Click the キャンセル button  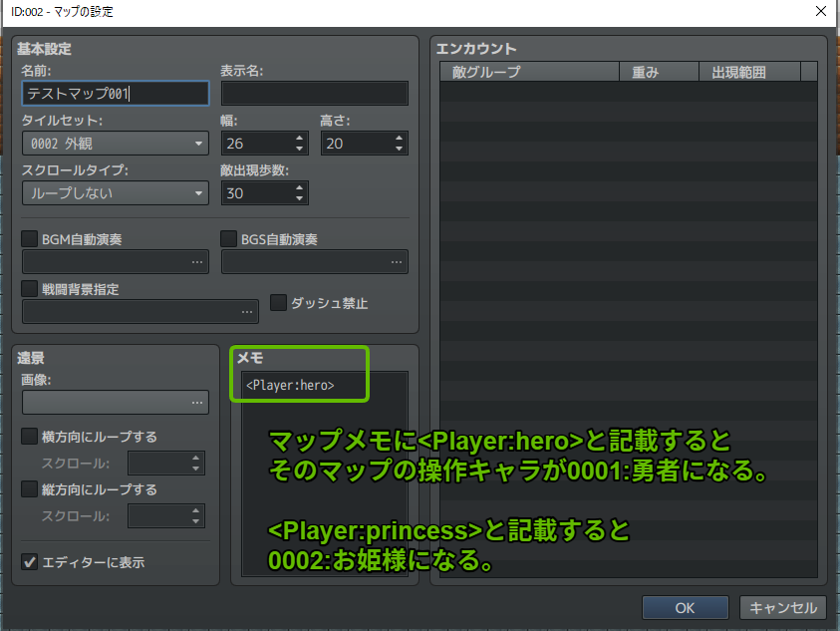coord(783,607)
